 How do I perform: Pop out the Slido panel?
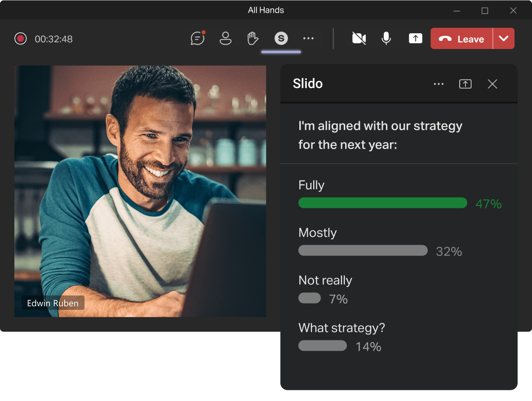click(x=465, y=84)
